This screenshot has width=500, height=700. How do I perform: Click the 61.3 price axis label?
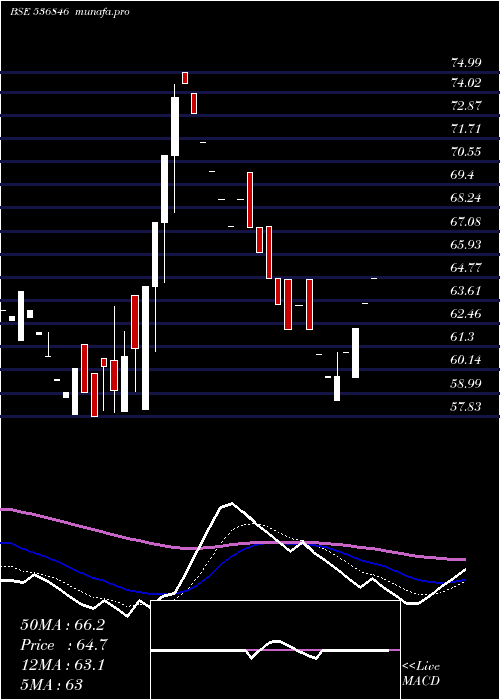462,337
